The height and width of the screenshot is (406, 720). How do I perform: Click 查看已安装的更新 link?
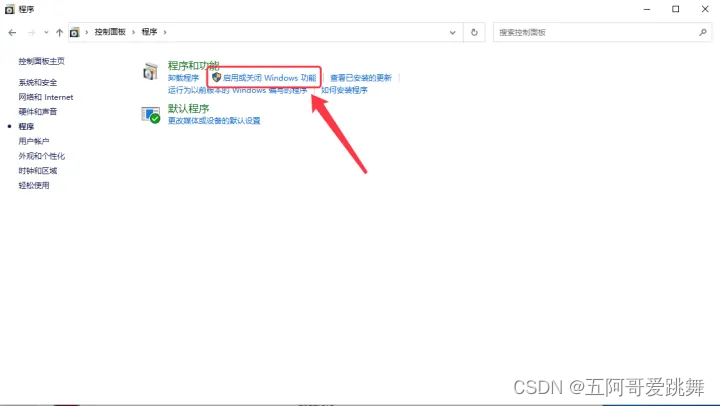coord(361,78)
